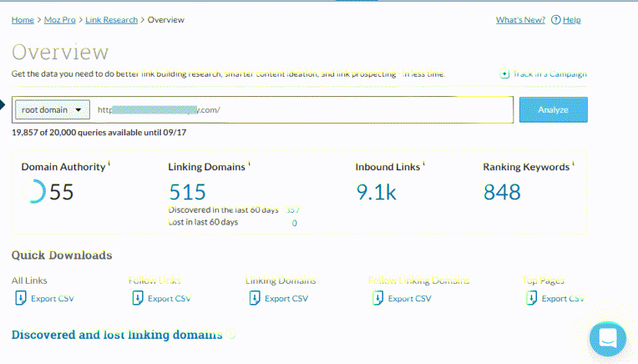Image resolution: width=638 pixels, height=364 pixels.
Task: Click the Domain Authority info icon
Action: coord(109,164)
